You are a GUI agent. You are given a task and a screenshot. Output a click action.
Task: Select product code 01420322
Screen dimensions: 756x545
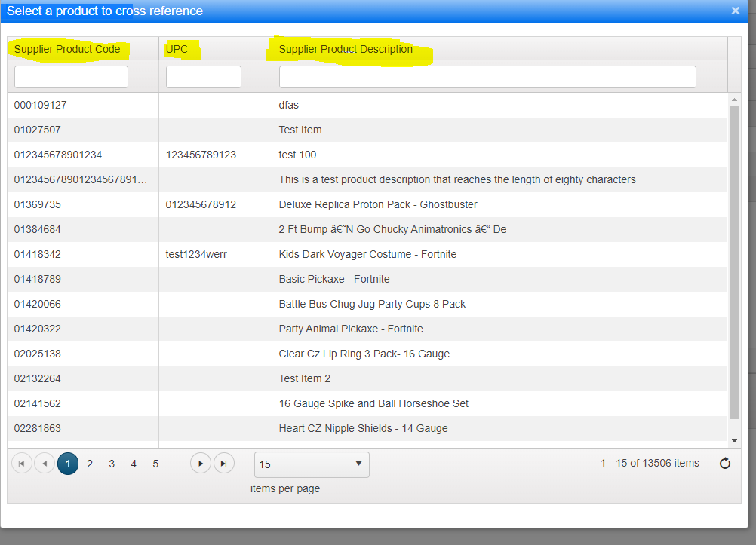pyautogui.click(x=37, y=329)
